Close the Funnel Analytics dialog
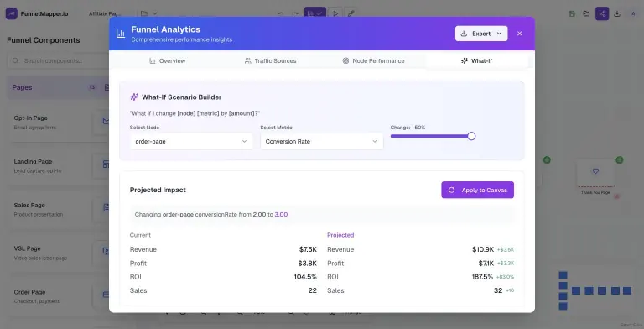The image size is (644, 329). tap(520, 34)
